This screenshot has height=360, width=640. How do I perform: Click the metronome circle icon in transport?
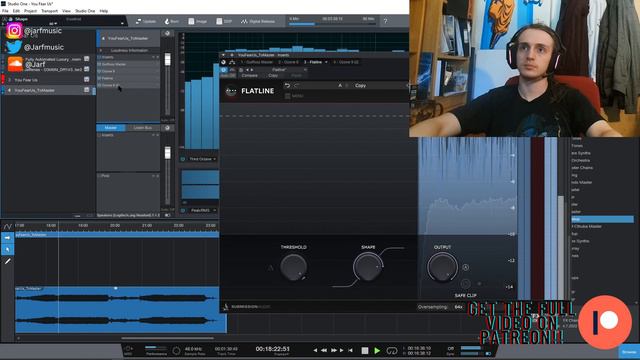coord(176,351)
